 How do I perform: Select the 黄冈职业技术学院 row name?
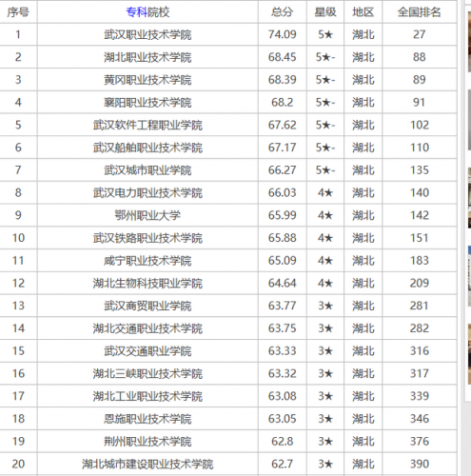pyautogui.click(x=147, y=80)
